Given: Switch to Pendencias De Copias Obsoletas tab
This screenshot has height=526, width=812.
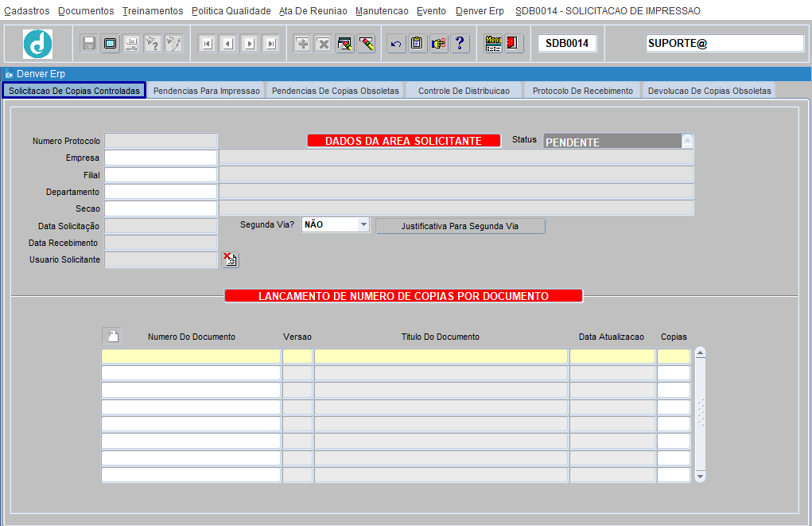Looking at the screenshot, I should (336, 91).
